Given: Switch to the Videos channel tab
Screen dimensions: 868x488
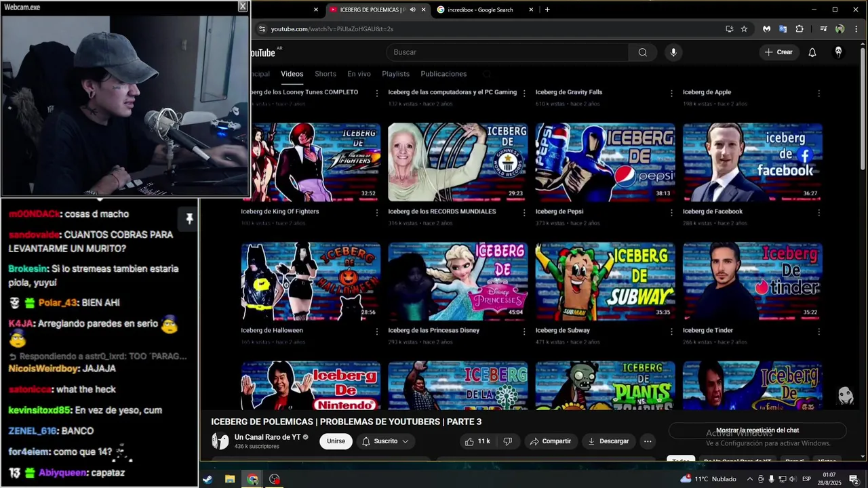Looking at the screenshot, I should pyautogui.click(x=292, y=74).
